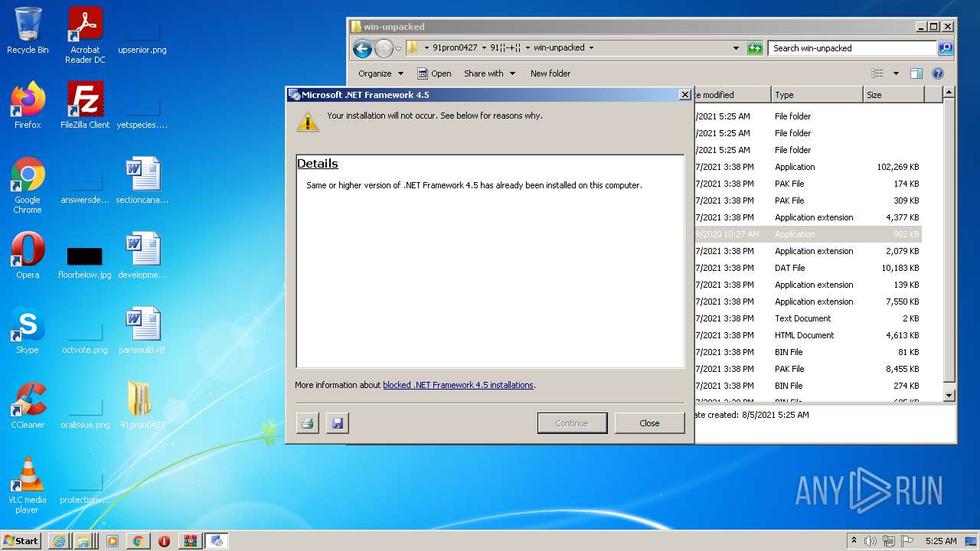Viewport: 980px width, 551px height.
Task: Open recent pages dropdown beside Forward button
Action: click(x=398, y=48)
